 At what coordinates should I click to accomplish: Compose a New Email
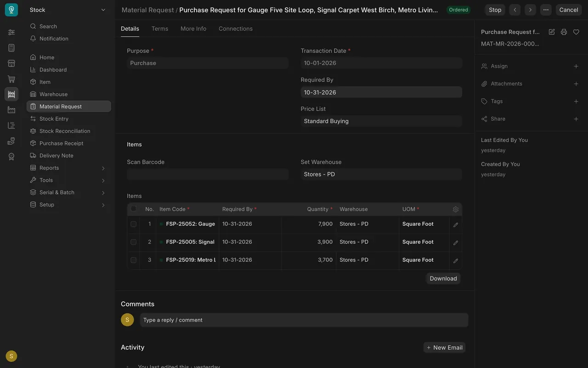point(444,347)
